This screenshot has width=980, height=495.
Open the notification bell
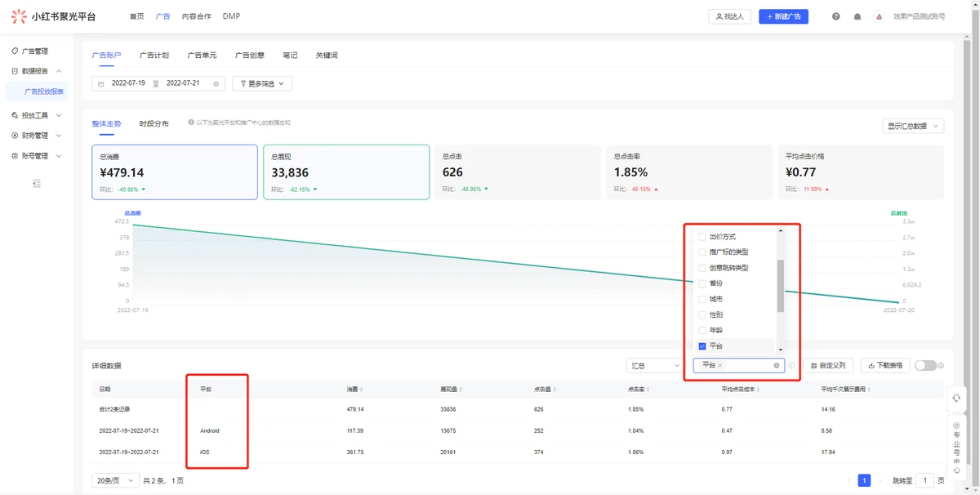[857, 16]
